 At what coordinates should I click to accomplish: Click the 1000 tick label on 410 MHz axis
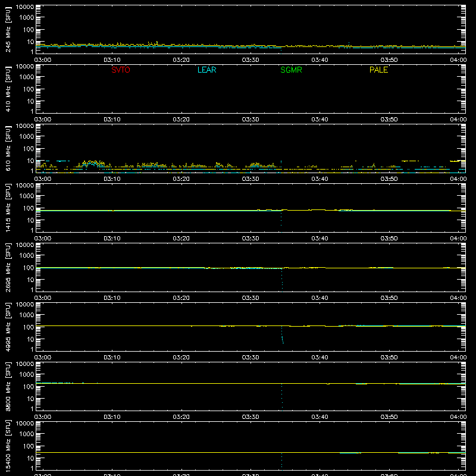coord(27,77)
